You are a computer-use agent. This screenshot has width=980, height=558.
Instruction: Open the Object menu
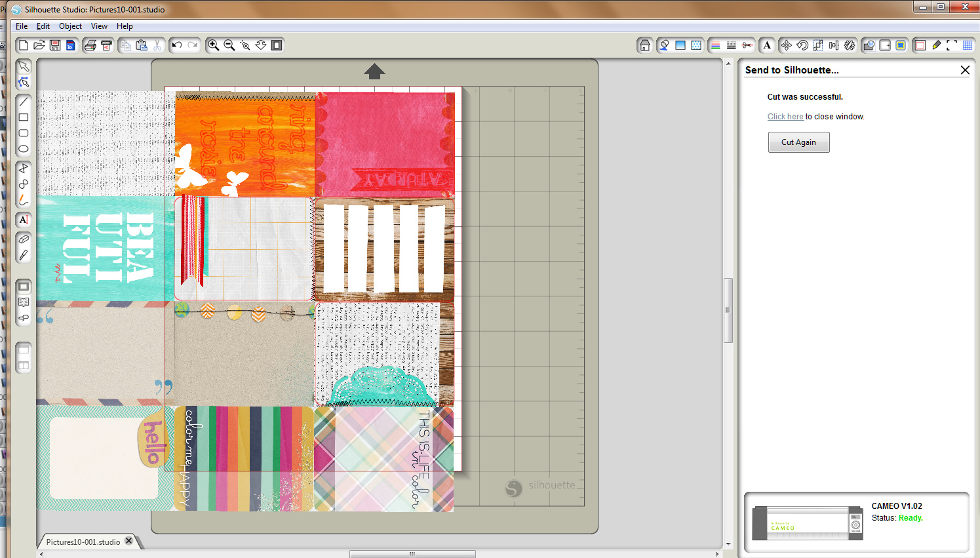tap(70, 26)
